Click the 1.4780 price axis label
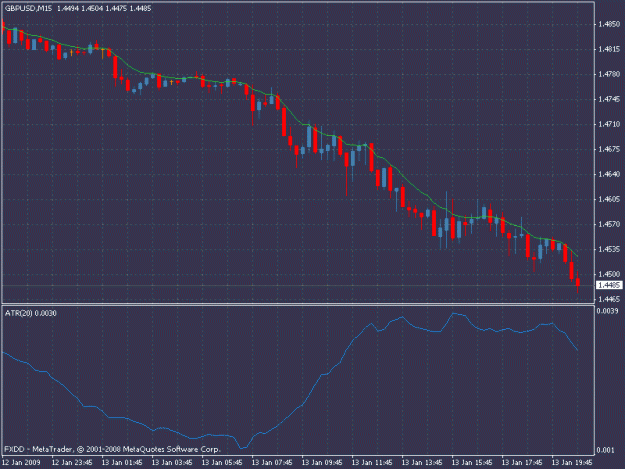This screenshot has height=469, width=625. (609, 74)
